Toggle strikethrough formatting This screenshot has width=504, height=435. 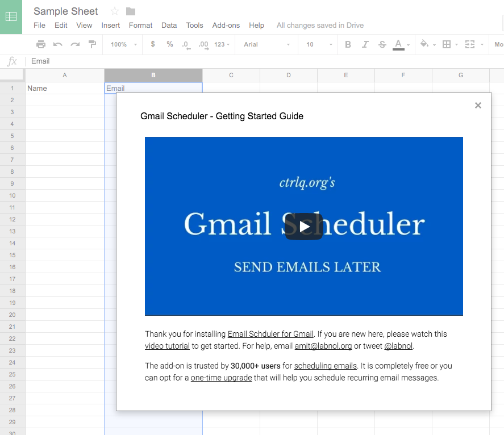pos(382,44)
